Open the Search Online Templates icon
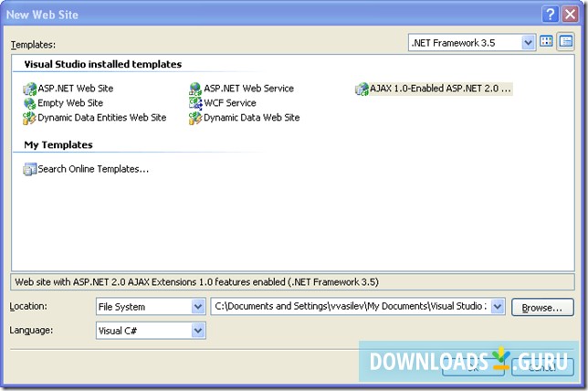The image size is (588, 391). 29,169
